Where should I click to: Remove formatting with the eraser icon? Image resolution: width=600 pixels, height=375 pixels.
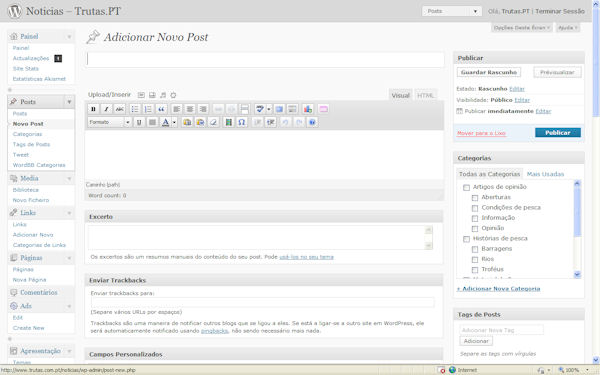coord(214,122)
